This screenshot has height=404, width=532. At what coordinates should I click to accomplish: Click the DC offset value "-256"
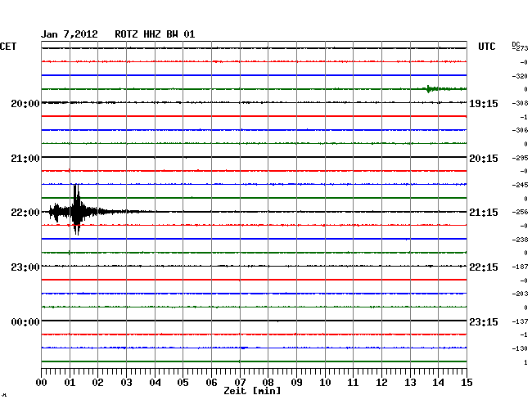click(520, 212)
